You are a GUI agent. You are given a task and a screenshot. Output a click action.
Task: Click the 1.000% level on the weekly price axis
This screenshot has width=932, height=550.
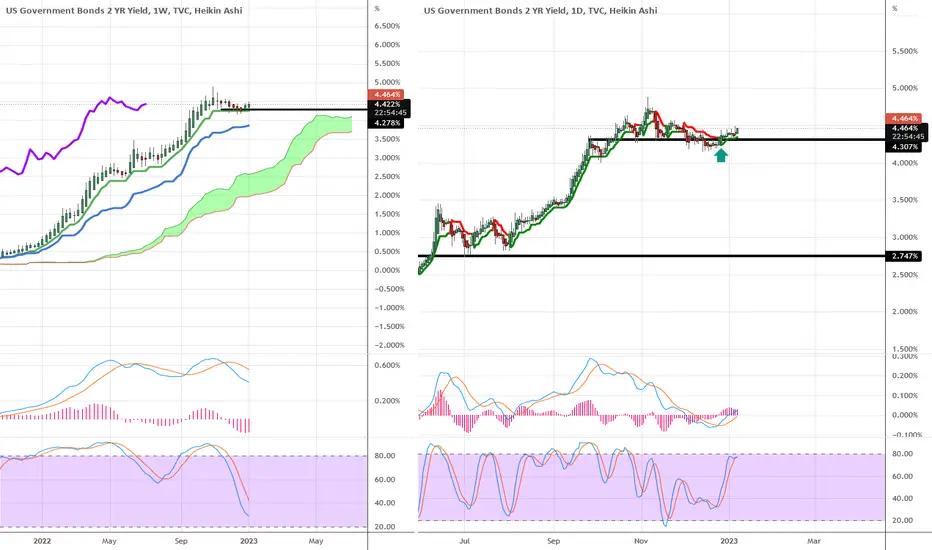387,232
